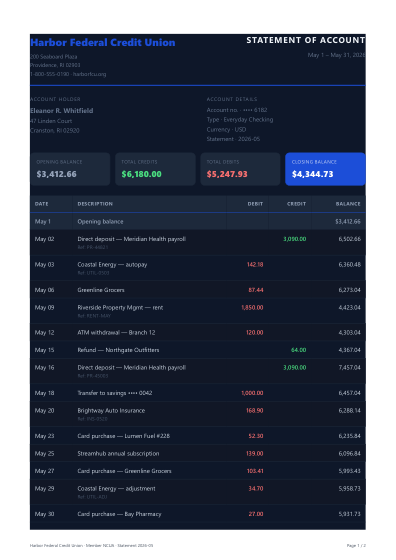396x560 pixels.
Task: Click the debit amount 34.70
Action: coord(256,489)
